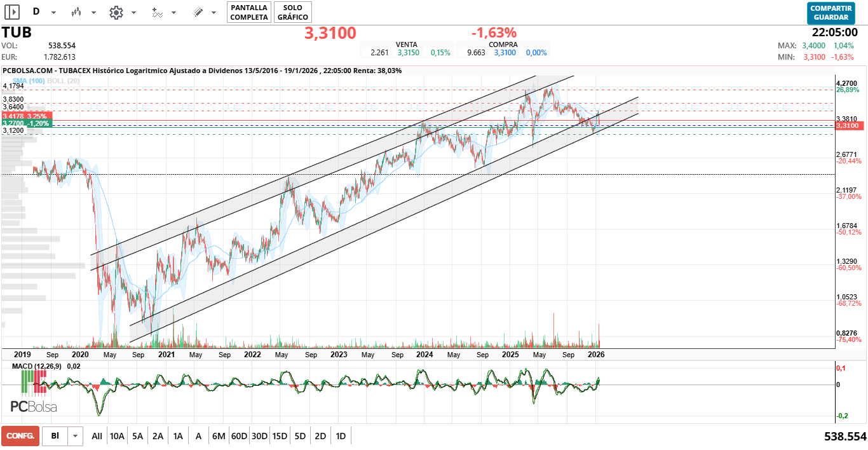868x450 pixels.
Task: Click the VENTA volume 2.261
Action: [379, 53]
